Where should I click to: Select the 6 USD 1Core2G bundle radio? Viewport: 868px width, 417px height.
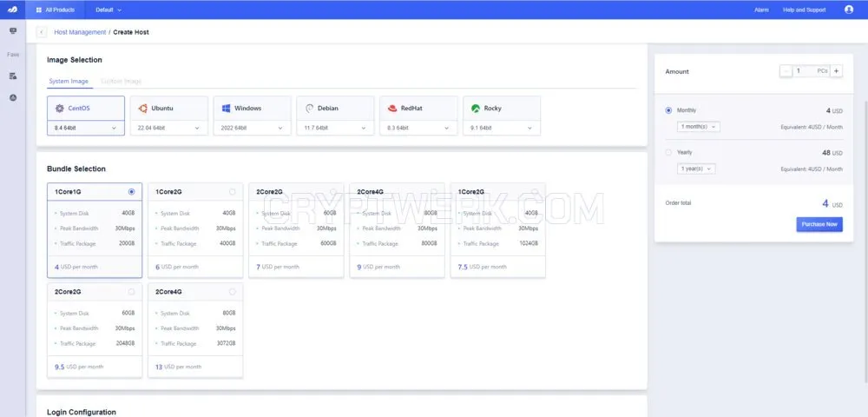(x=232, y=192)
